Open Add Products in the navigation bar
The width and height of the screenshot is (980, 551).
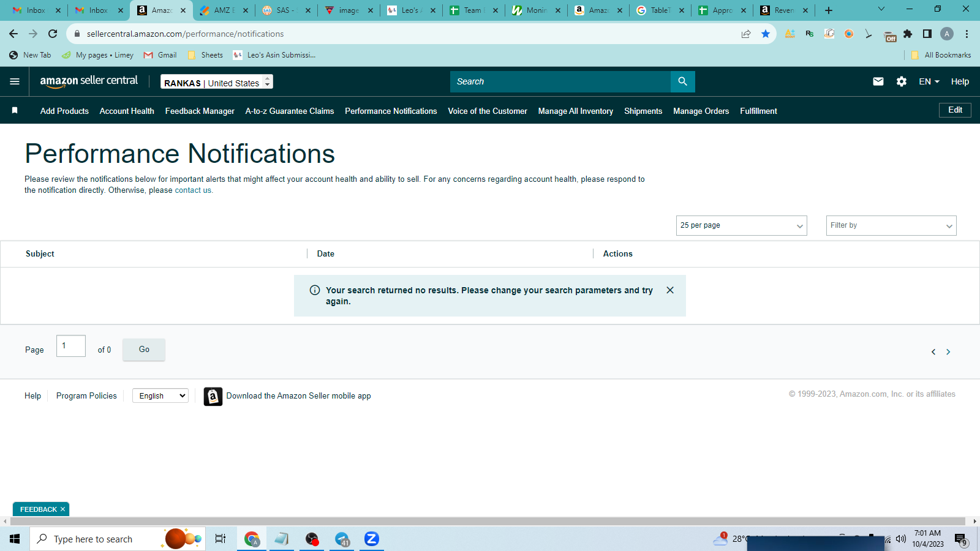(64, 111)
